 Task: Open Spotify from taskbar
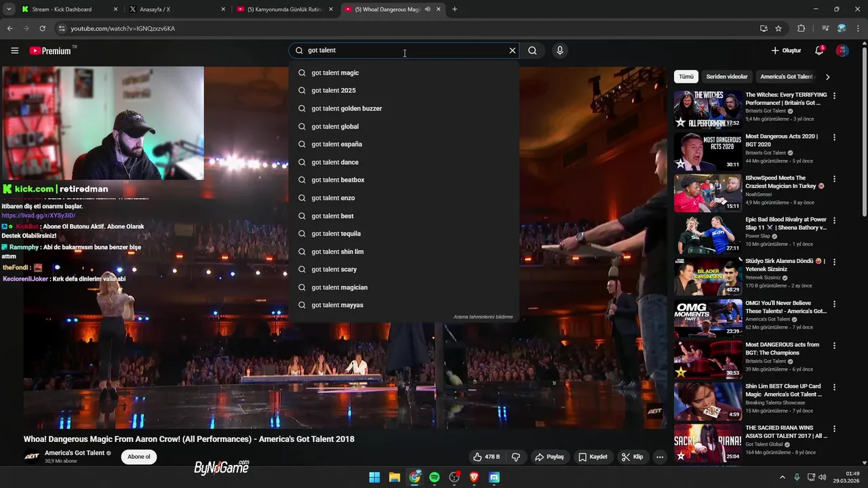pos(435,477)
